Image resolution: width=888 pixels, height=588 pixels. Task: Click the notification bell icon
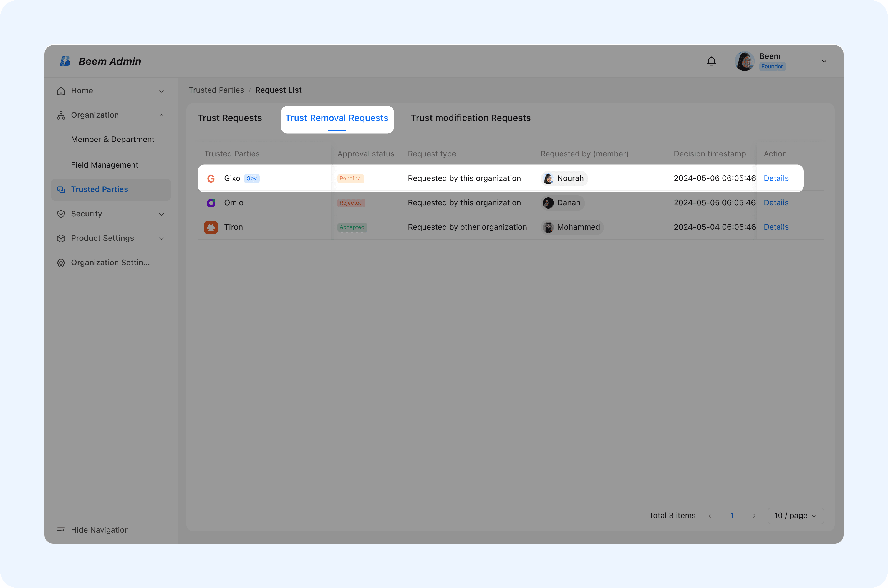click(711, 61)
